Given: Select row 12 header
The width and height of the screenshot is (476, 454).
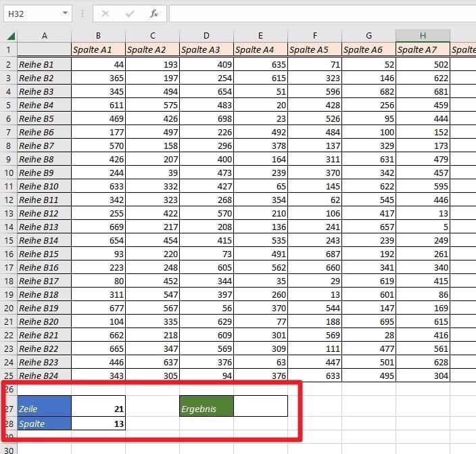Looking at the screenshot, I should click(x=9, y=200).
